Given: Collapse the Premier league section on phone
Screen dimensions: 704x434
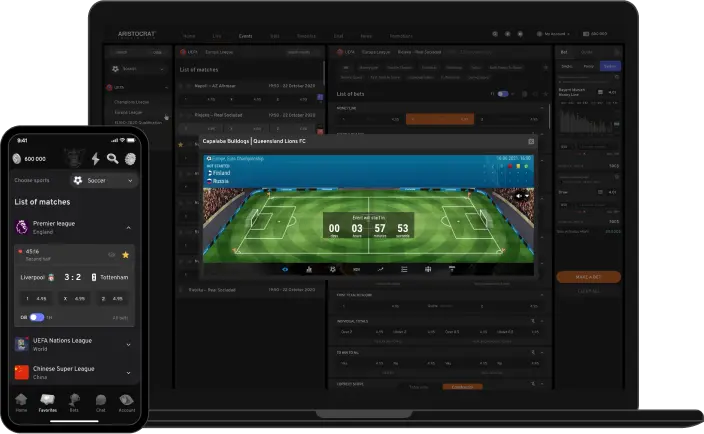Looking at the screenshot, I should pos(128,228).
